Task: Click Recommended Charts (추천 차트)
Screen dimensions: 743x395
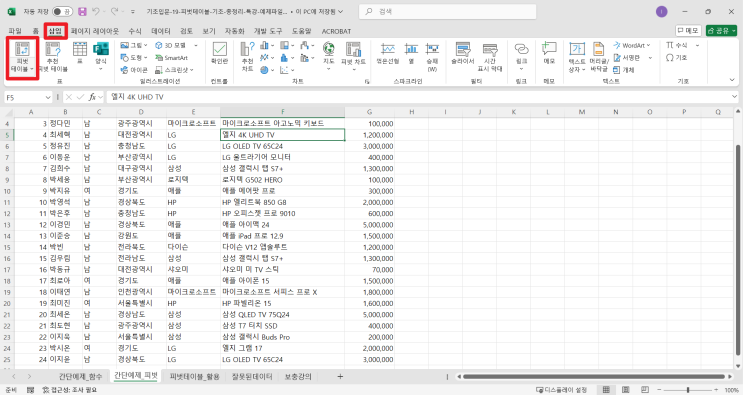Action: 247,57
